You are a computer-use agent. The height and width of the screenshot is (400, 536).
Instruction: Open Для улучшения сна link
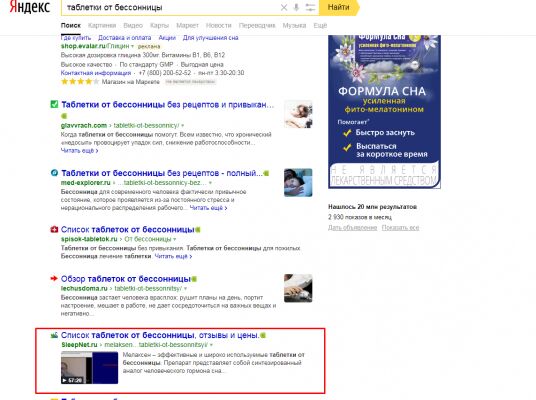pos(210,38)
